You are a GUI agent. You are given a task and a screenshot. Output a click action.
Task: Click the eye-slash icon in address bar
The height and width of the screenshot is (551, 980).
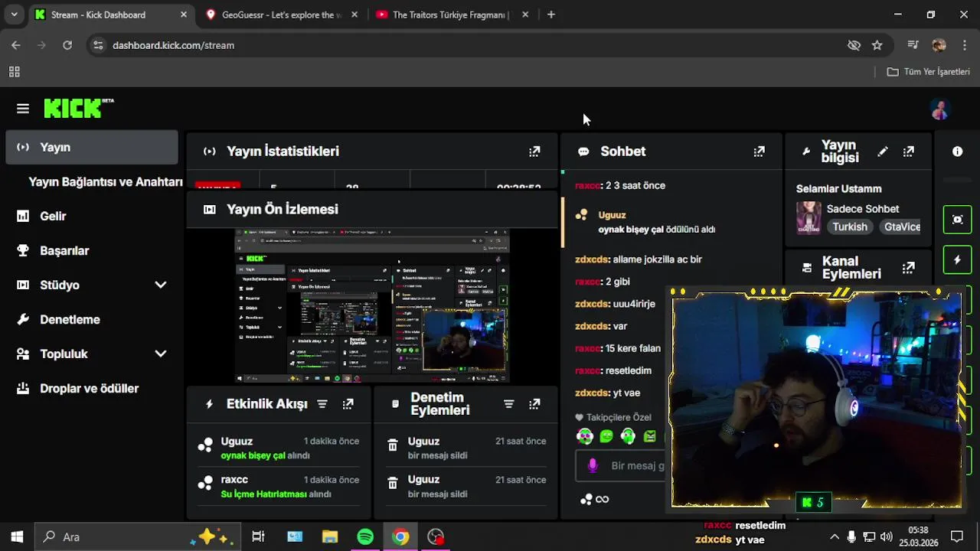click(854, 45)
